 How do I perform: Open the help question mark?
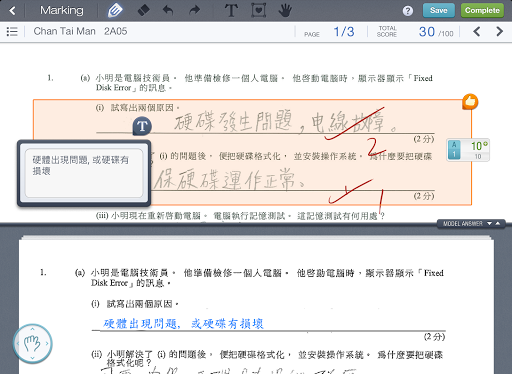[x=408, y=11]
